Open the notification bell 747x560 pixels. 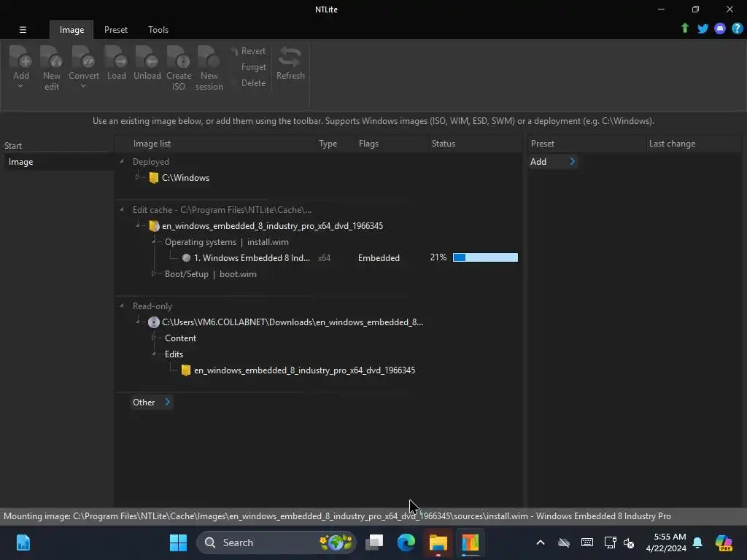[697, 542]
